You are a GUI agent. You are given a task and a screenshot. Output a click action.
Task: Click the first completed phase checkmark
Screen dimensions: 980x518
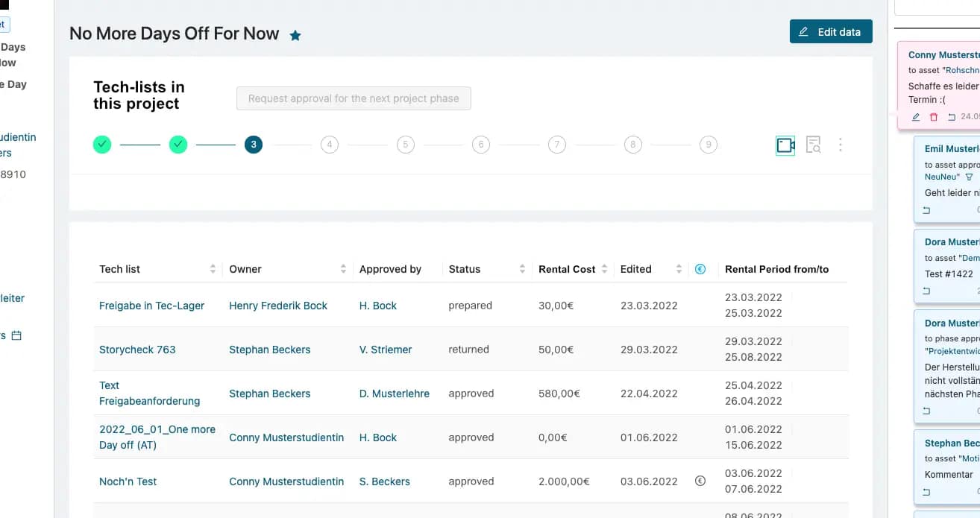coord(102,145)
